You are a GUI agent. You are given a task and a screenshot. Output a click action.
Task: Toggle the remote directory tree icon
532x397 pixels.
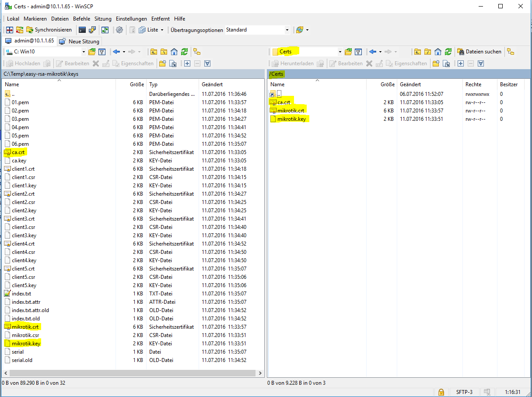pos(511,52)
